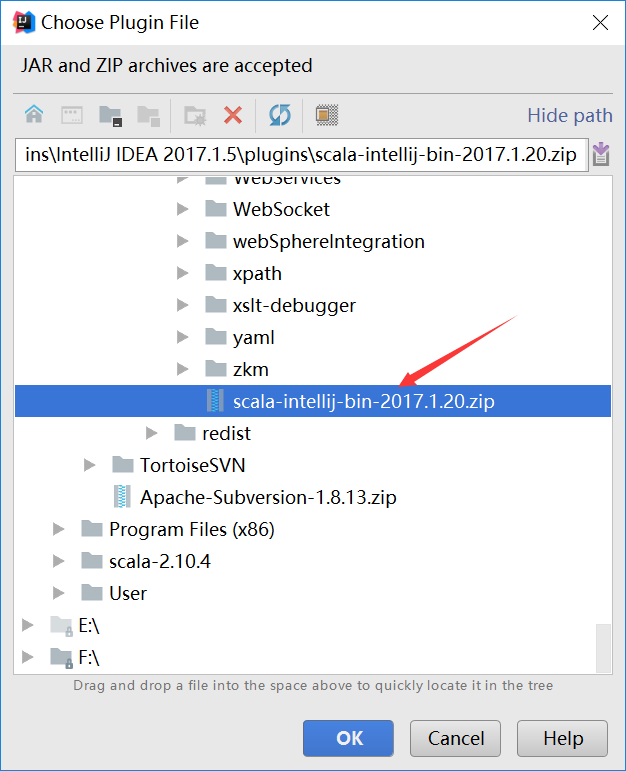The width and height of the screenshot is (626, 771).
Task: Click the F:\ drive icon
Action: pos(61,657)
